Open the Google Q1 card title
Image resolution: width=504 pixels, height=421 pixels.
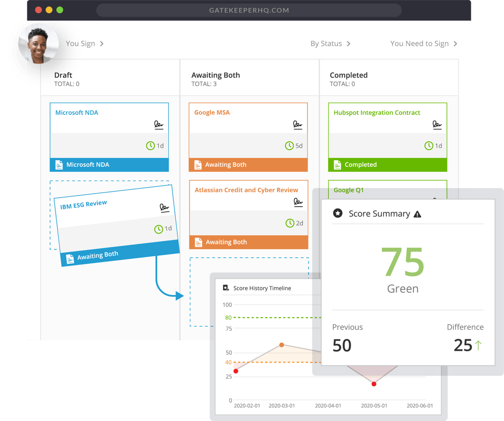[348, 190]
